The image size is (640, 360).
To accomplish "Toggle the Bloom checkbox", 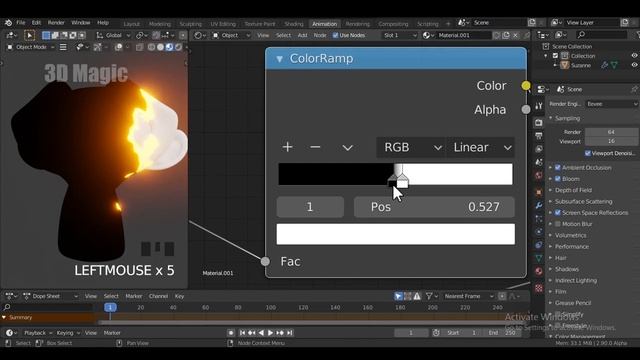I will [558, 179].
